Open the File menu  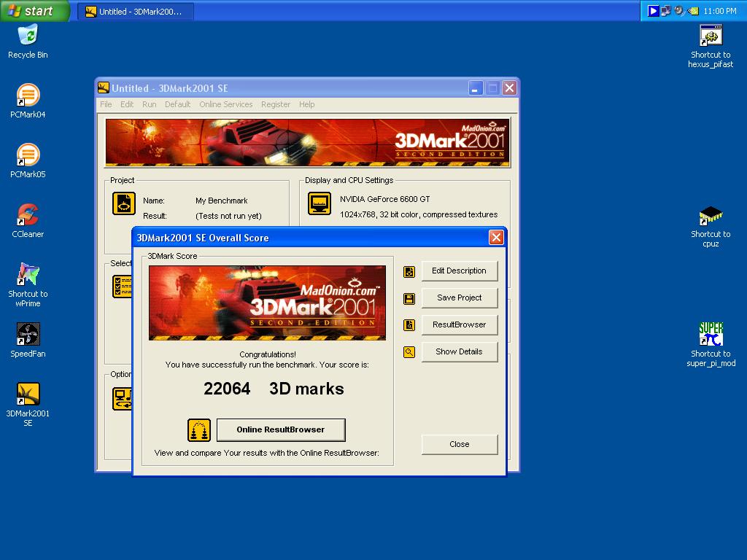click(x=106, y=104)
